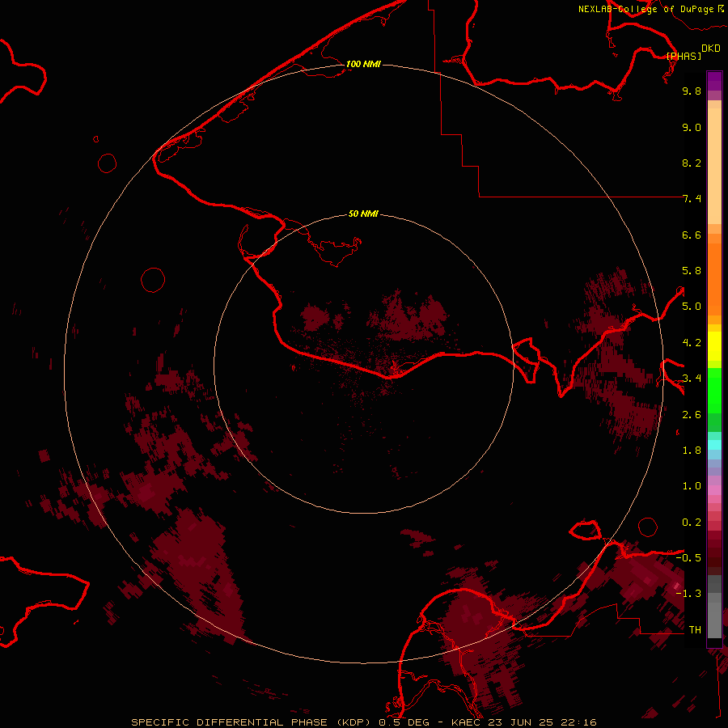Click the bright green band of the color bar
Screen dimensions: 728x728
714,391
